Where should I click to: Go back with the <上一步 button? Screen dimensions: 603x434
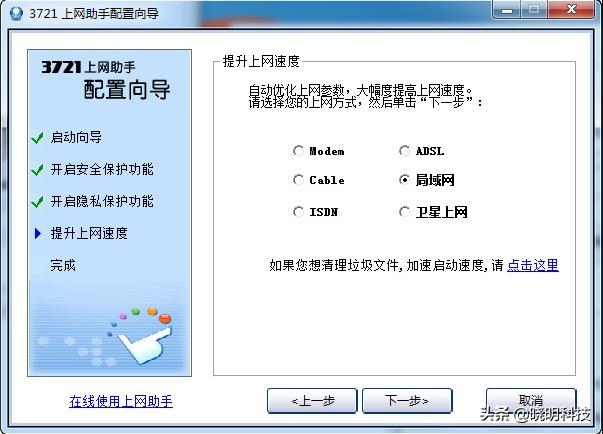(x=312, y=401)
